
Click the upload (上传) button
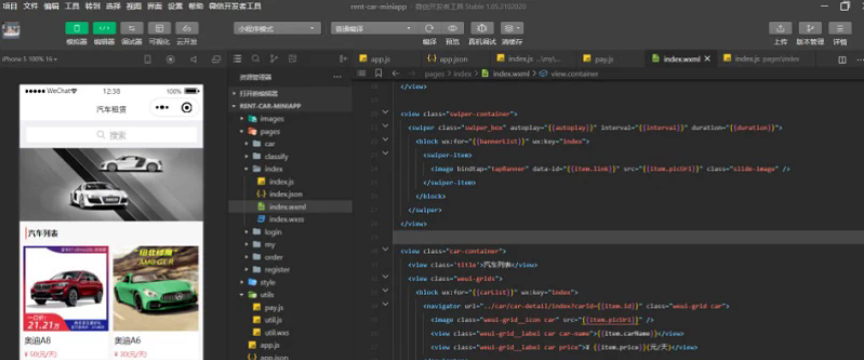click(x=780, y=28)
